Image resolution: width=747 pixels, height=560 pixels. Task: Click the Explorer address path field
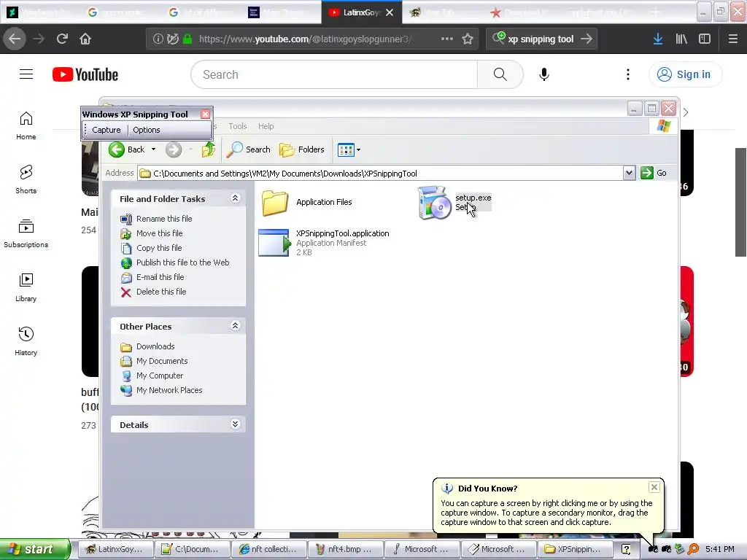click(x=379, y=174)
